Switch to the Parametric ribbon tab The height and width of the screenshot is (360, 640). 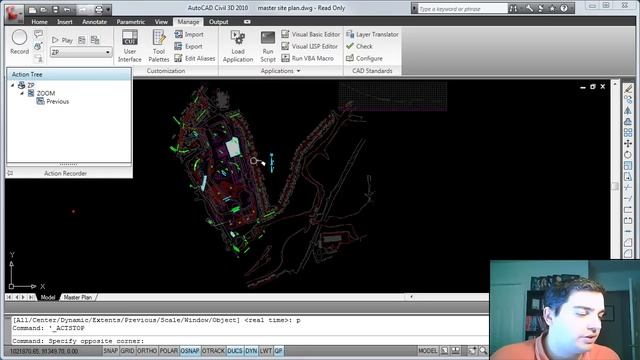coord(131,22)
